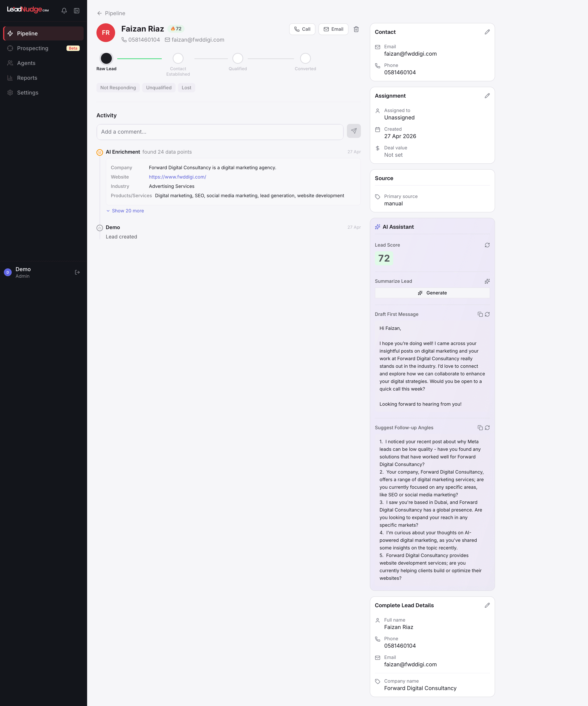Expand Show 20 more data points
Screen dimensions: 588x706
pyautogui.click(x=125, y=211)
